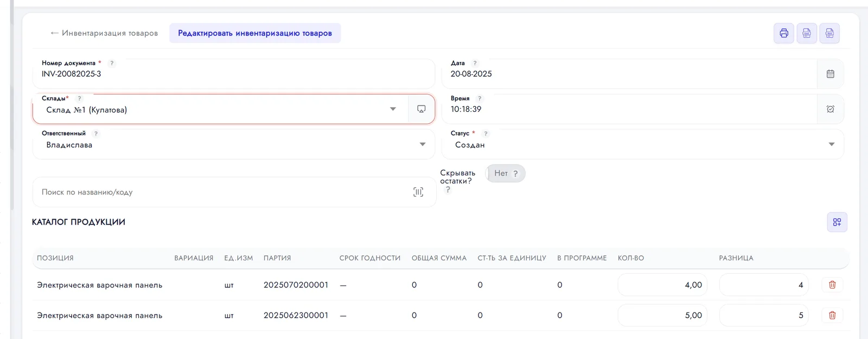Image resolution: width=868 pixels, height=339 pixels.
Task: Click help icon next to Номер документа
Action: pyautogui.click(x=112, y=63)
